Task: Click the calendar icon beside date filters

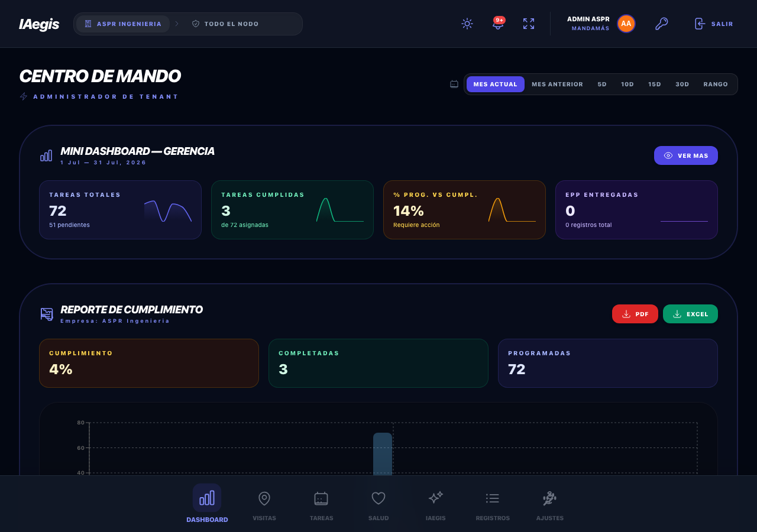Action: 454,84
